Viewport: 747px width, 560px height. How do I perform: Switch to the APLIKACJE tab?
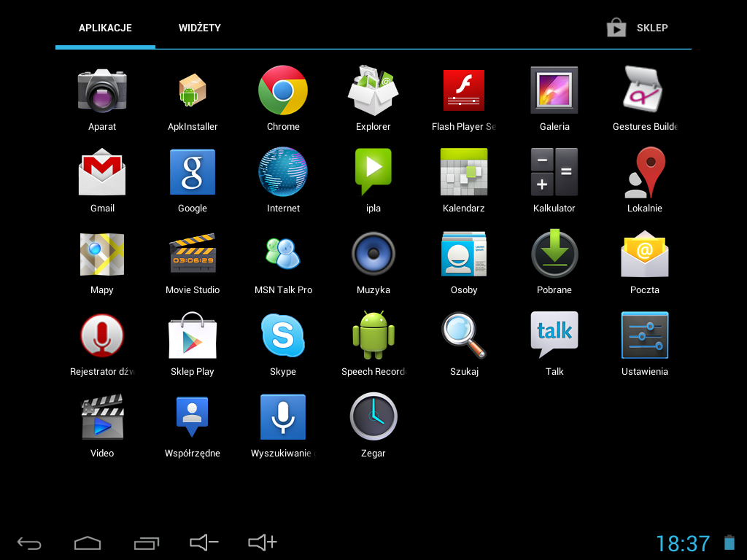(105, 28)
